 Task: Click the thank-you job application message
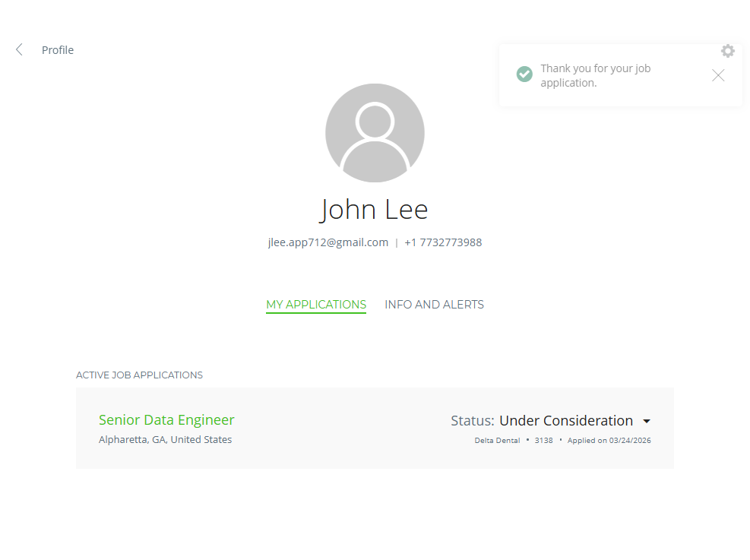tap(595, 75)
